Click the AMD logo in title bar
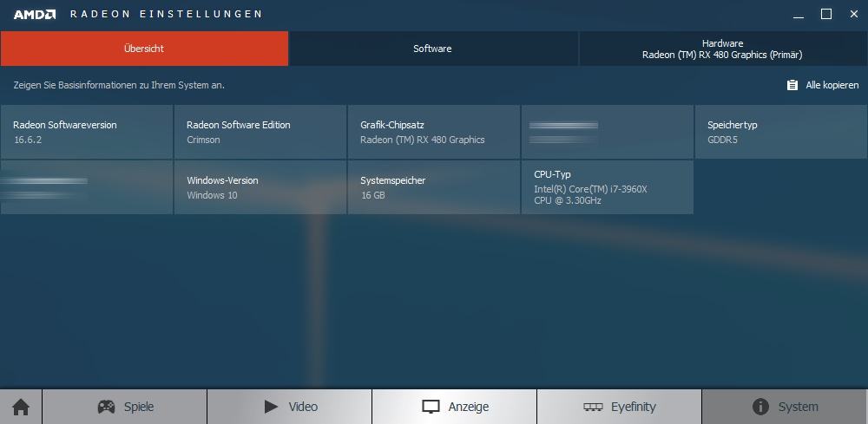Screen dimensions: 868x424 35,15
